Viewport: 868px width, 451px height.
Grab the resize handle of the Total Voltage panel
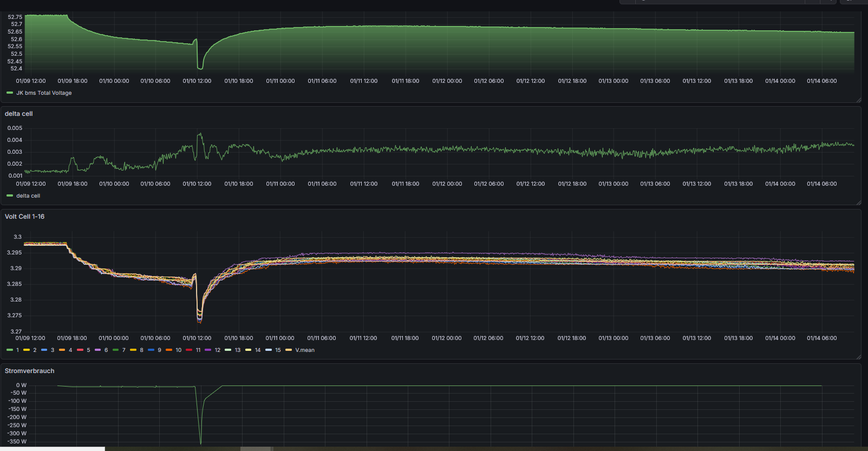(858, 100)
